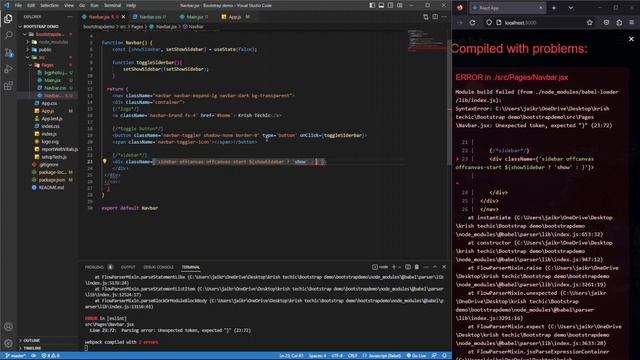Image resolution: width=640 pixels, height=360 pixels.
Task: Close the terminal panel
Action: (444, 267)
